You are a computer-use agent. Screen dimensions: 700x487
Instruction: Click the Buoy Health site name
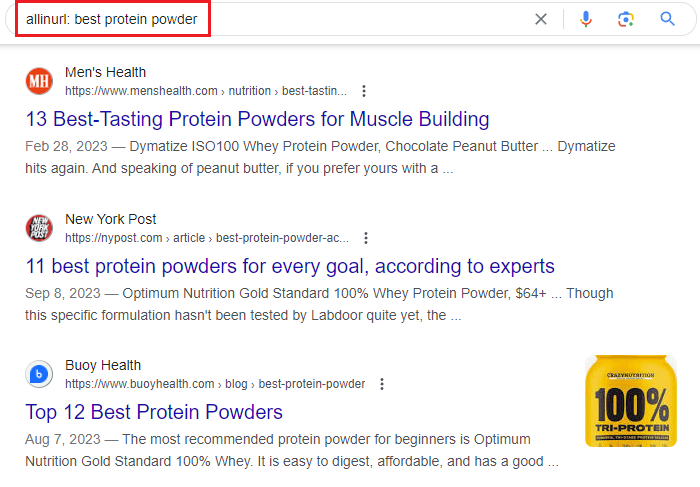(x=103, y=365)
